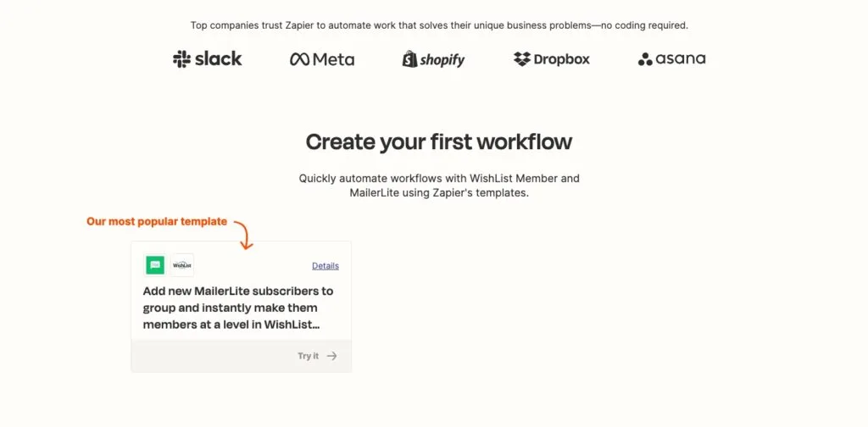Click the 'Our most popular template' label
The height and width of the screenshot is (427, 868).
[157, 222]
